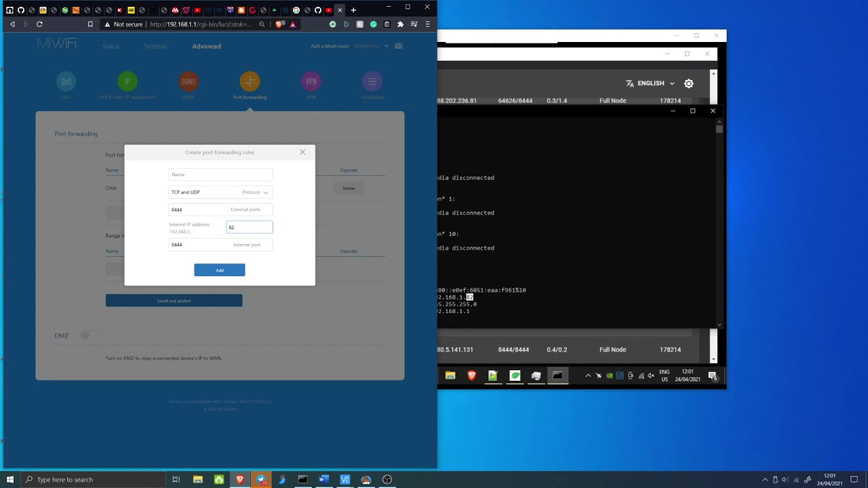
Task: Open the Windows Start menu
Action: 9,479
